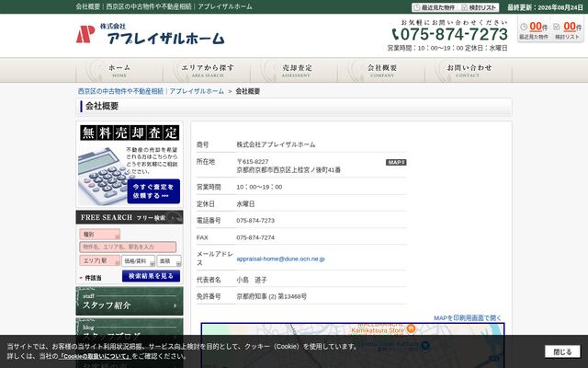Focus the 物件名、エリア名、駅名 input field
588x368 pixels.
click(128, 247)
